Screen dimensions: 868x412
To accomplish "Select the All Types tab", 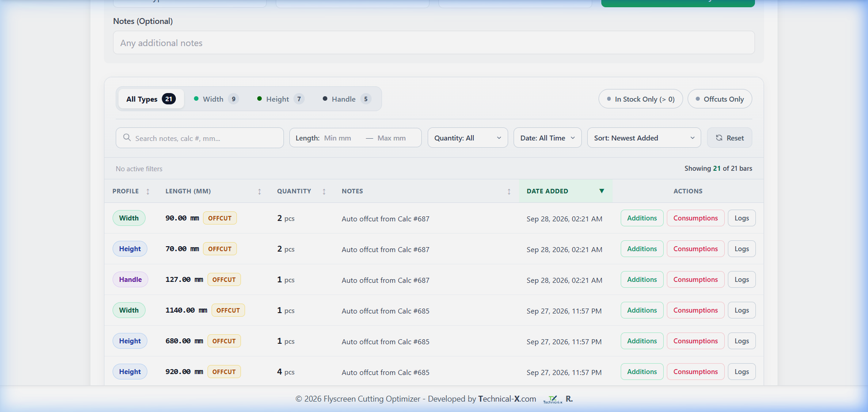I will pos(151,99).
